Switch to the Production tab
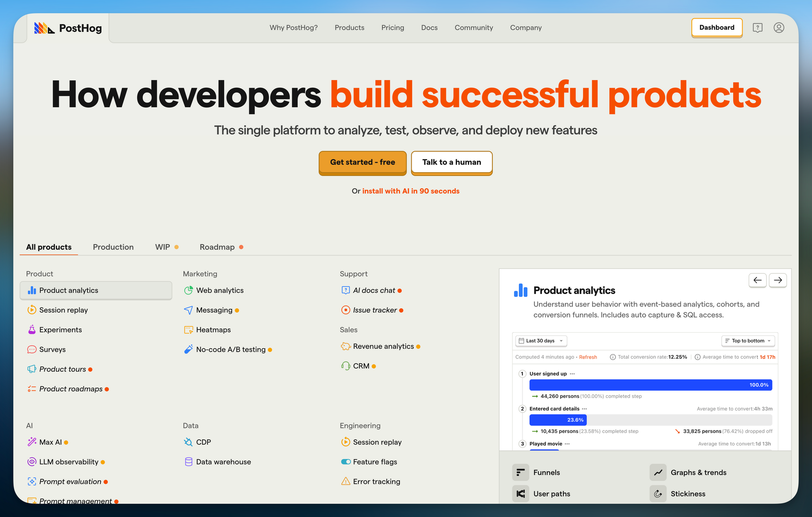The image size is (812, 517). (113, 247)
